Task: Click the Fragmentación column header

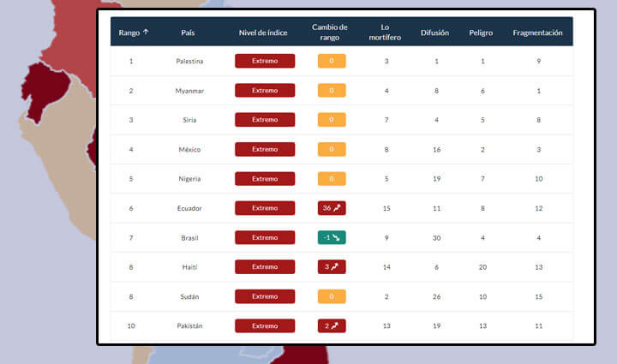Action: [537, 33]
